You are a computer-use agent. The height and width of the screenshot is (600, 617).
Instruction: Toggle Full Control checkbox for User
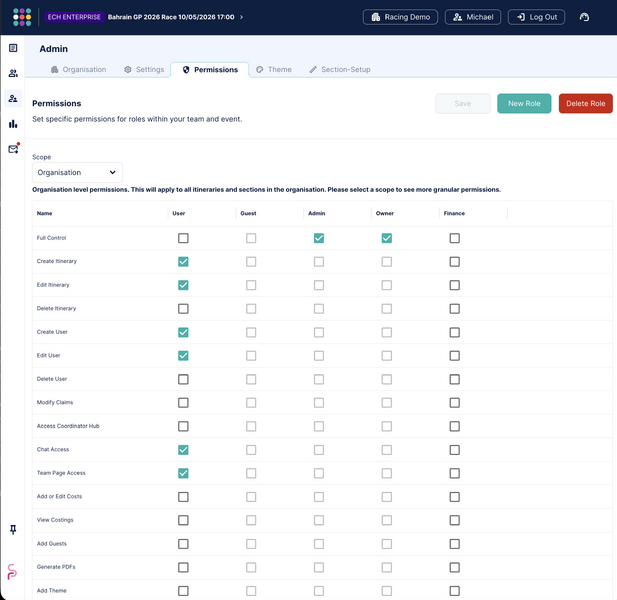(x=183, y=238)
